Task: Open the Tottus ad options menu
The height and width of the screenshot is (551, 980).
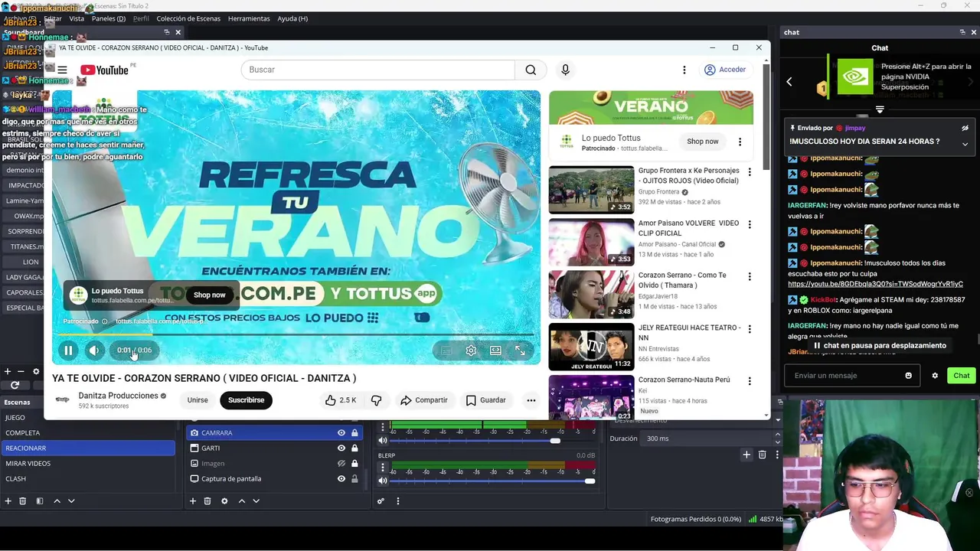Action: pos(740,142)
